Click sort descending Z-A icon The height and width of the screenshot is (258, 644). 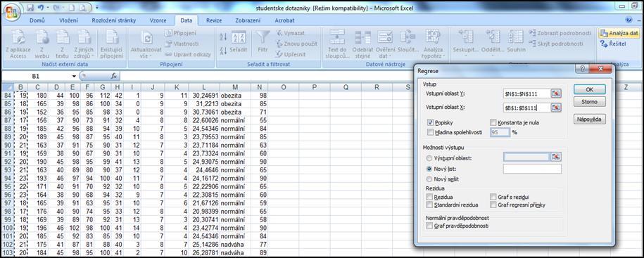point(223,51)
